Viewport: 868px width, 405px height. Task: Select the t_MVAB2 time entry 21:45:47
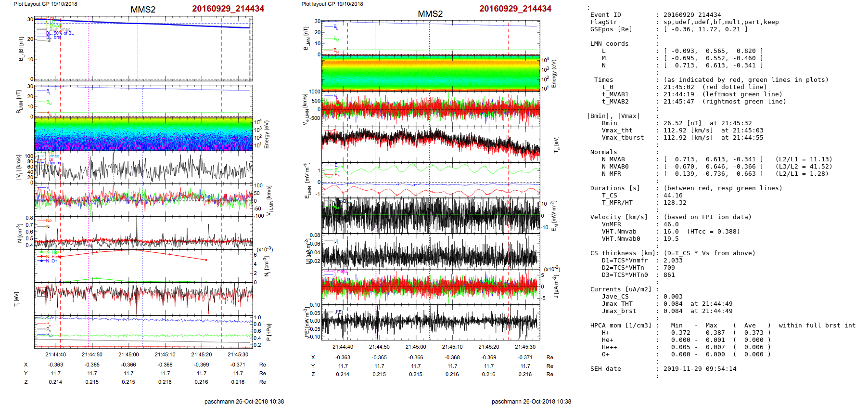pyautogui.click(x=678, y=102)
